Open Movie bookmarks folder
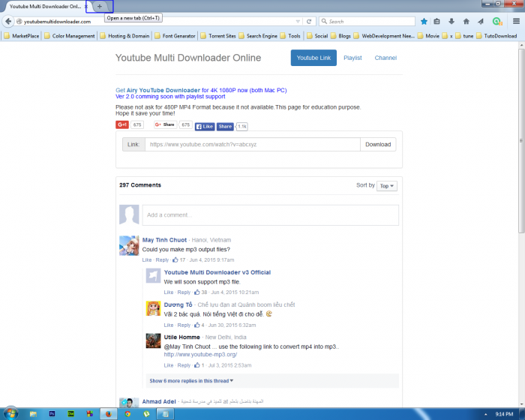 428,36
